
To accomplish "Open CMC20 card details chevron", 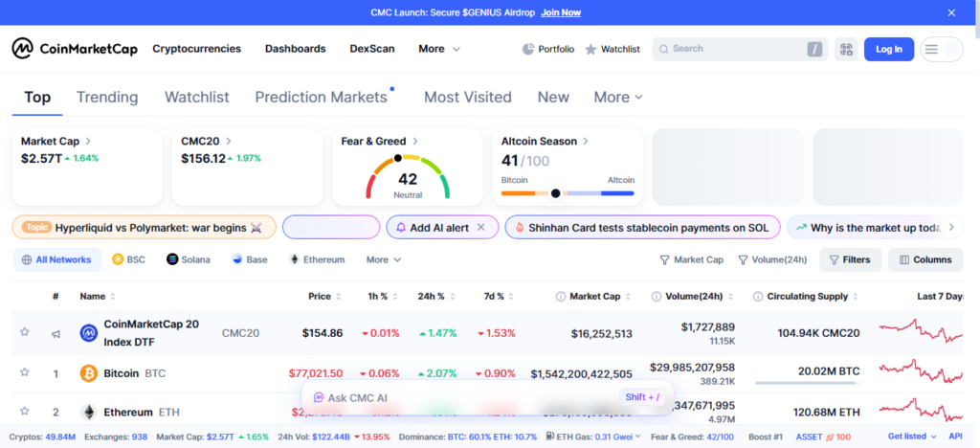I will click(229, 142).
